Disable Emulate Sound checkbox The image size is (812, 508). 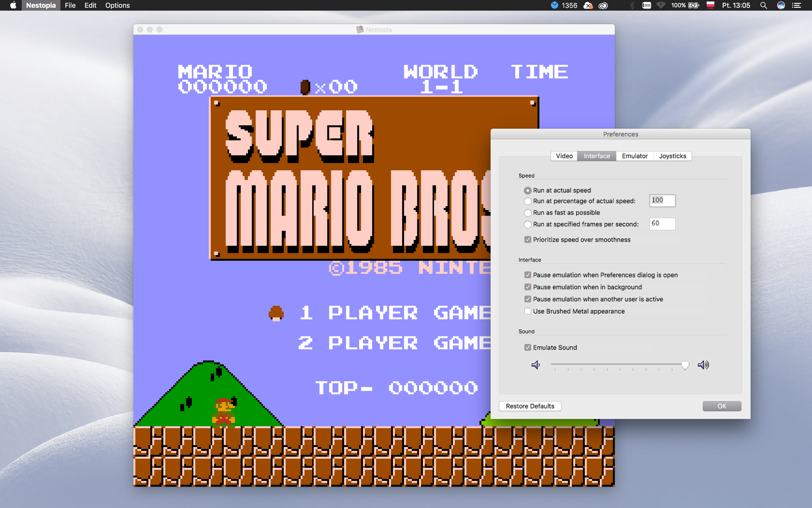coord(528,347)
